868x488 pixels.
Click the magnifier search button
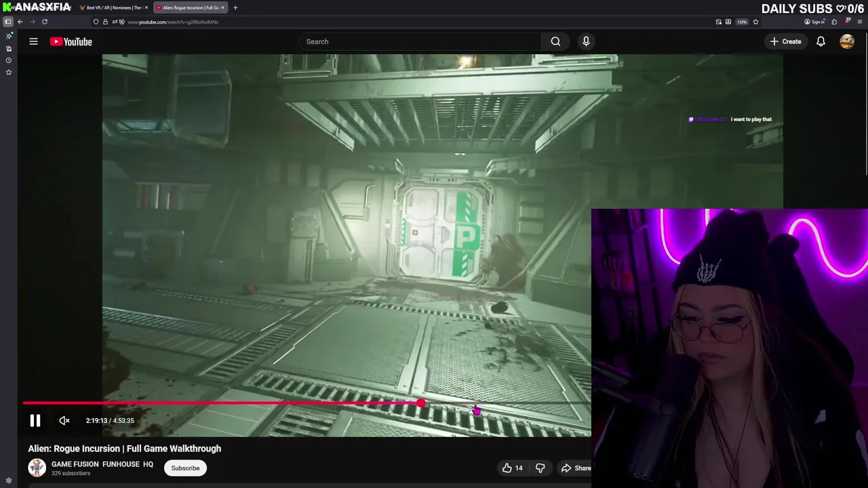coord(555,41)
